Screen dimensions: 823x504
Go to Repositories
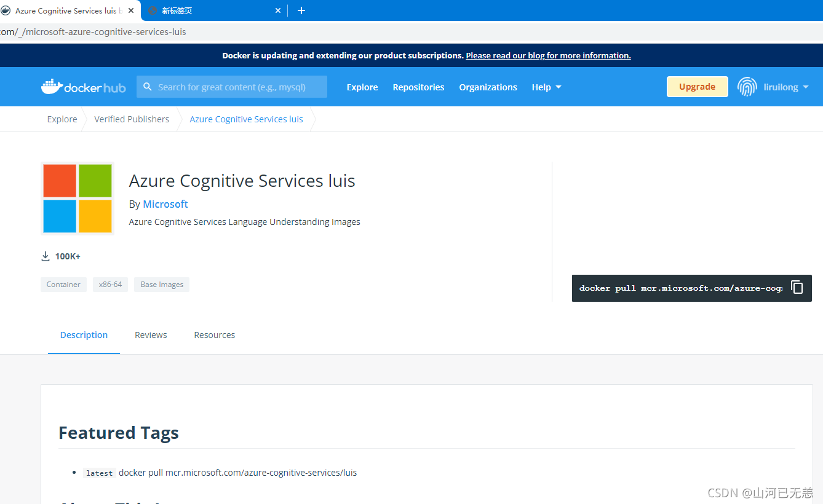(418, 87)
